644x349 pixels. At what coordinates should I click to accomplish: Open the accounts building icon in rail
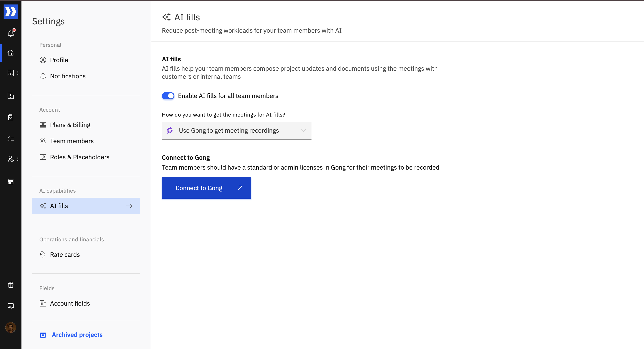pos(11,96)
